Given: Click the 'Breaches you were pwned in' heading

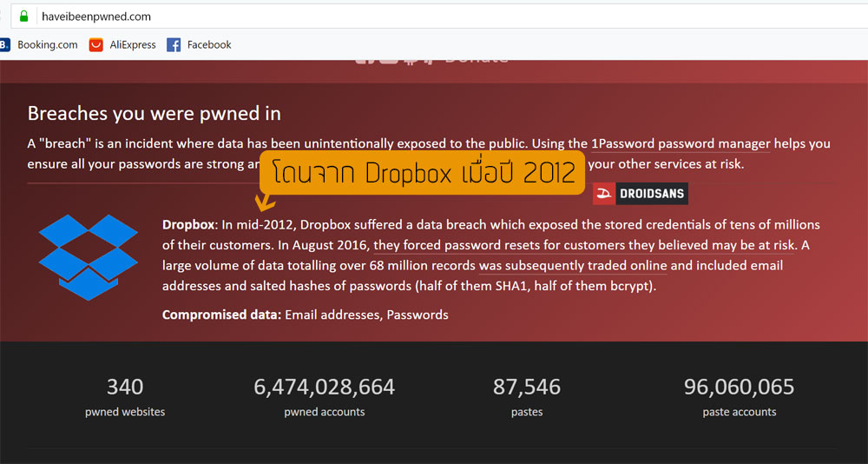Looking at the screenshot, I should [154, 114].
